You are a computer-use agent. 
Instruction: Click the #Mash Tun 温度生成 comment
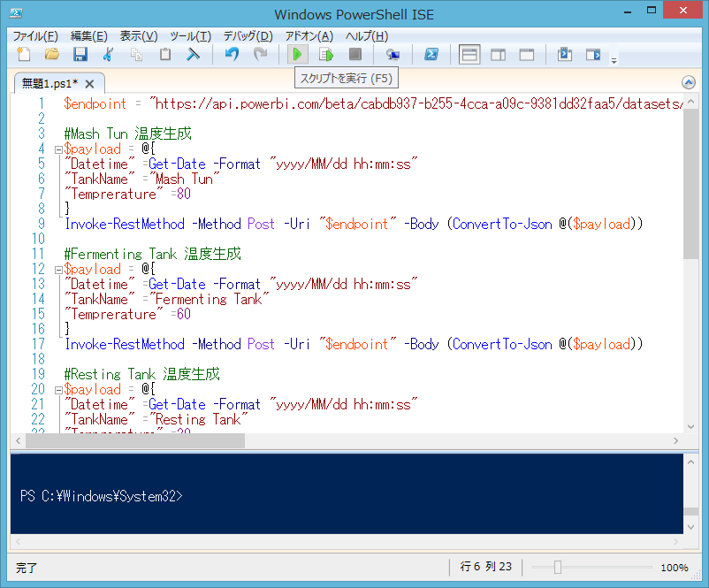click(127, 134)
